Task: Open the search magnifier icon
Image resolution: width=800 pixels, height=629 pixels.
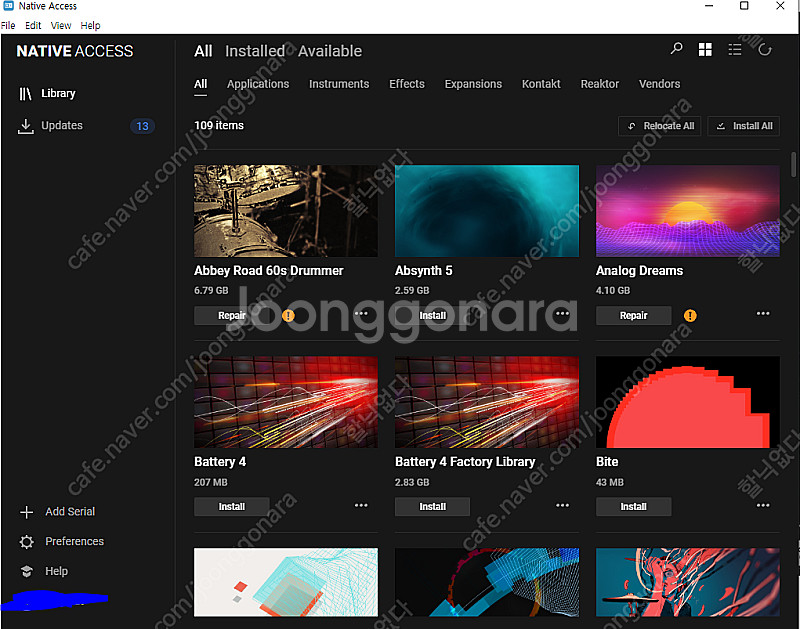Action: pyautogui.click(x=677, y=49)
